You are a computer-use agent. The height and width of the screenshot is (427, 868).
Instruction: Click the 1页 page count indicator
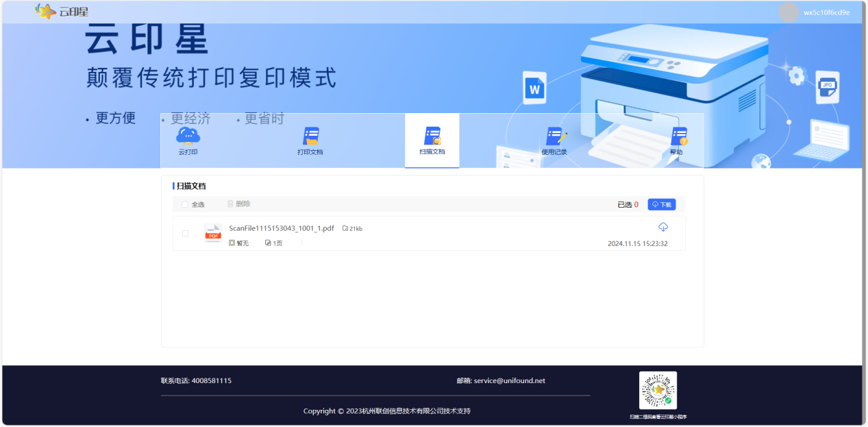tap(274, 243)
